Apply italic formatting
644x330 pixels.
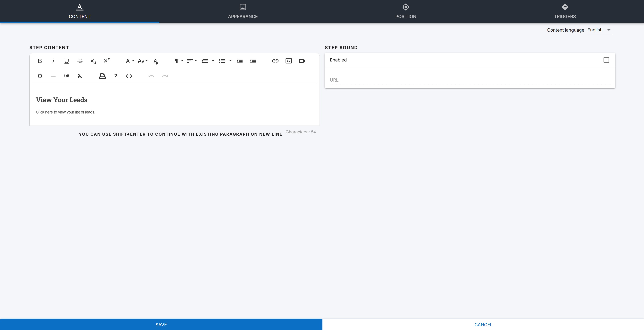pyautogui.click(x=53, y=61)
